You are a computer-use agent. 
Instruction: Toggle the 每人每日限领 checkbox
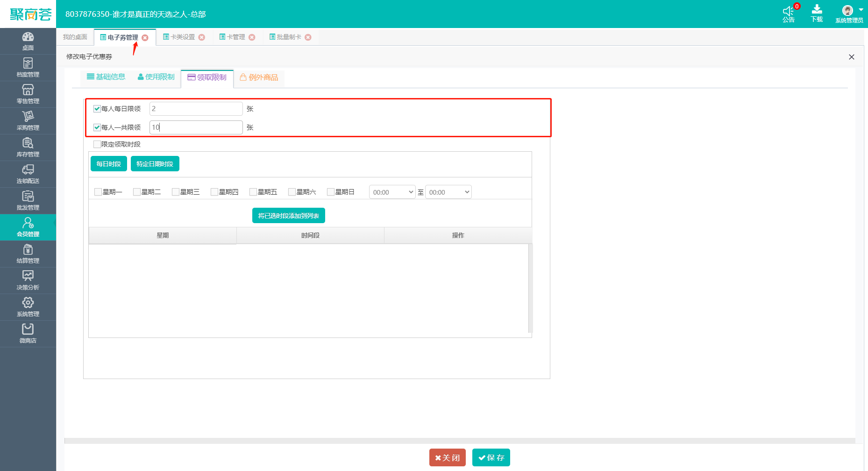97,109
